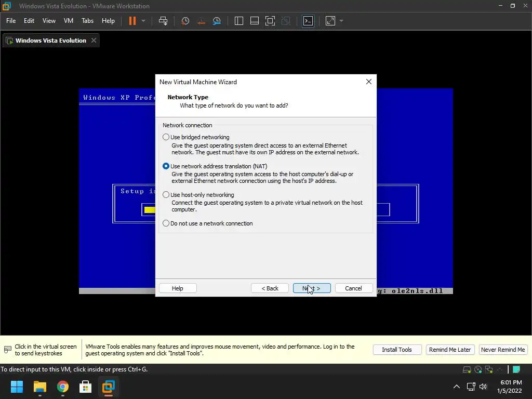Click Never Remind Me button
The height and width of the screenshot is (399, 532).
click(503, 350)
